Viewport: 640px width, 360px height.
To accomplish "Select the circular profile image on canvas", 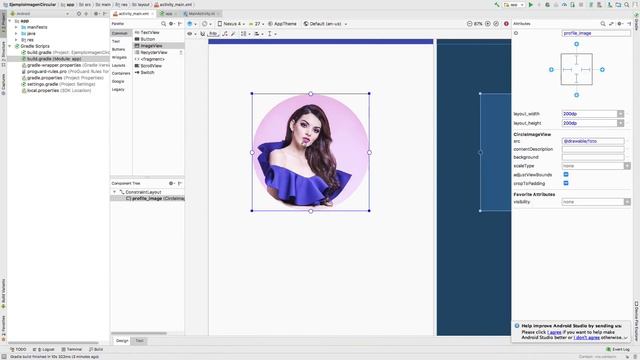I will pyautogui.click(x=311, y=152).
